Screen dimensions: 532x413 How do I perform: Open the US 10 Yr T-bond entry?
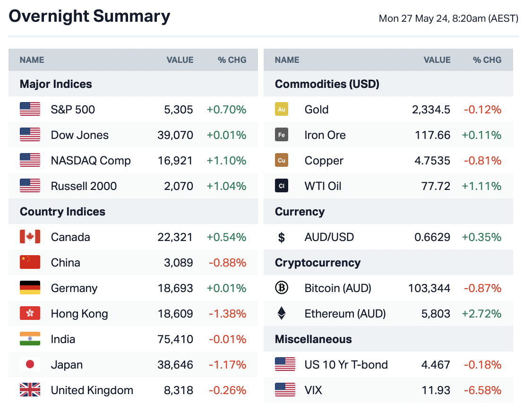tap(346, 365)
